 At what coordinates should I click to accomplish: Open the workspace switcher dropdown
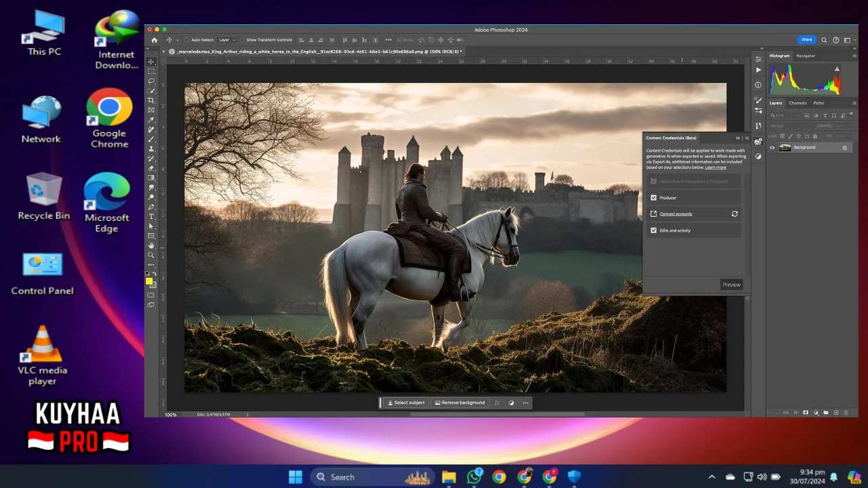pos(850,40)
